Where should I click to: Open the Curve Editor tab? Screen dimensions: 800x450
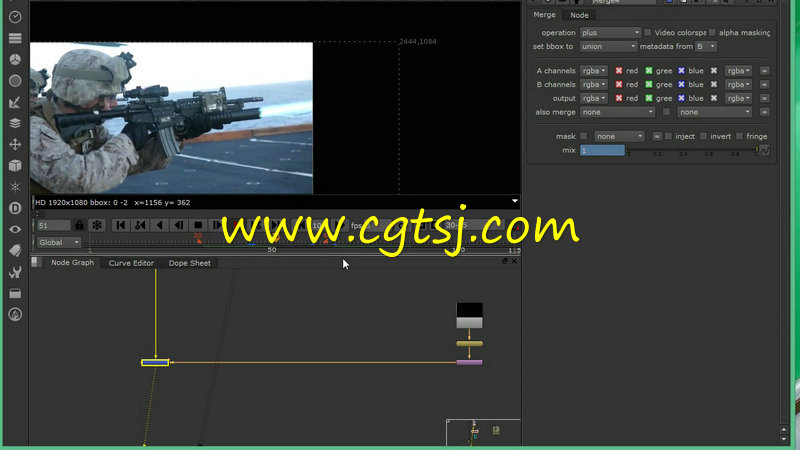(131, 263)
